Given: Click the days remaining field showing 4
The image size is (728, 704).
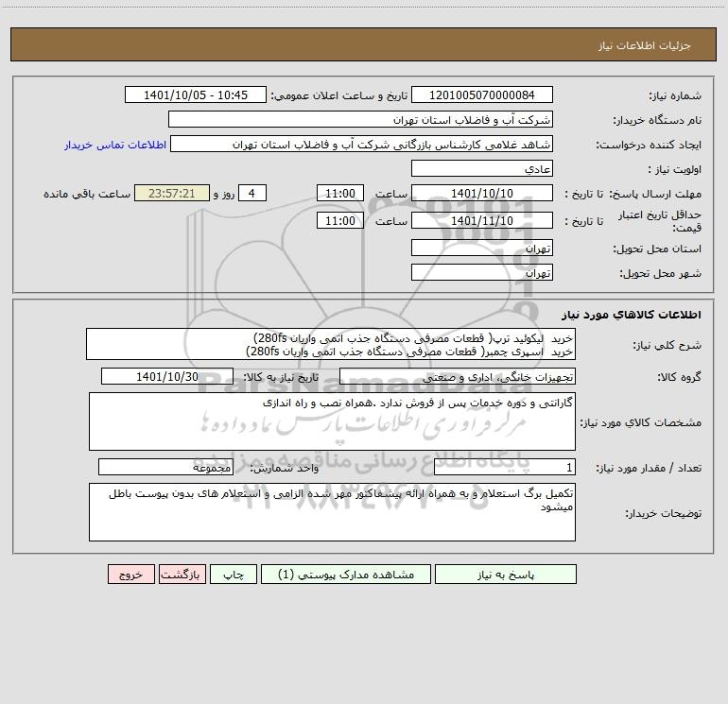Looking at the screenshot, I should [252, 193].
